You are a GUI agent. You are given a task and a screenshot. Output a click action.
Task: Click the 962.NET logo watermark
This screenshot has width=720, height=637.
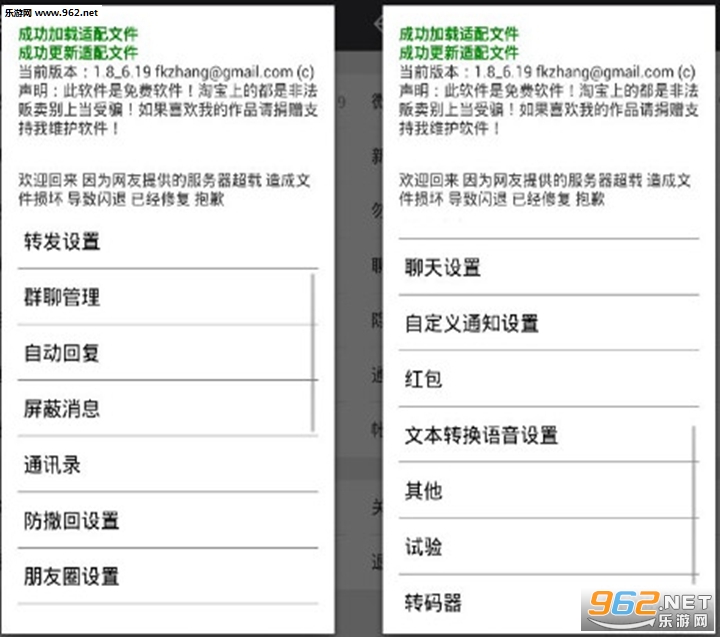[648, 603]
